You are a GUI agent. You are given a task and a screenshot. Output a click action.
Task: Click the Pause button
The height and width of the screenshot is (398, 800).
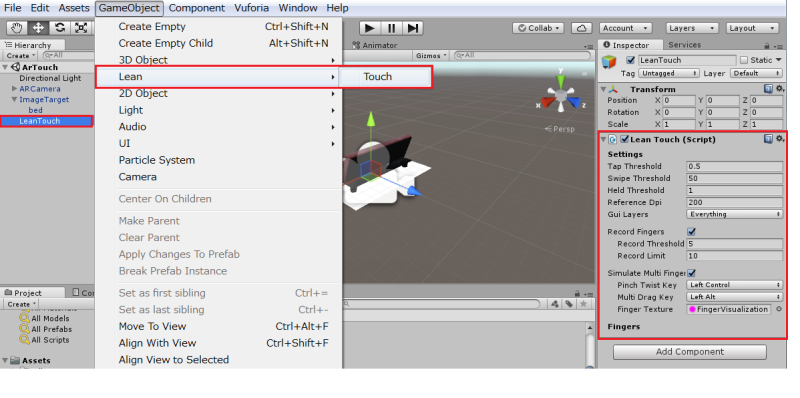click(x=391, y=28)
